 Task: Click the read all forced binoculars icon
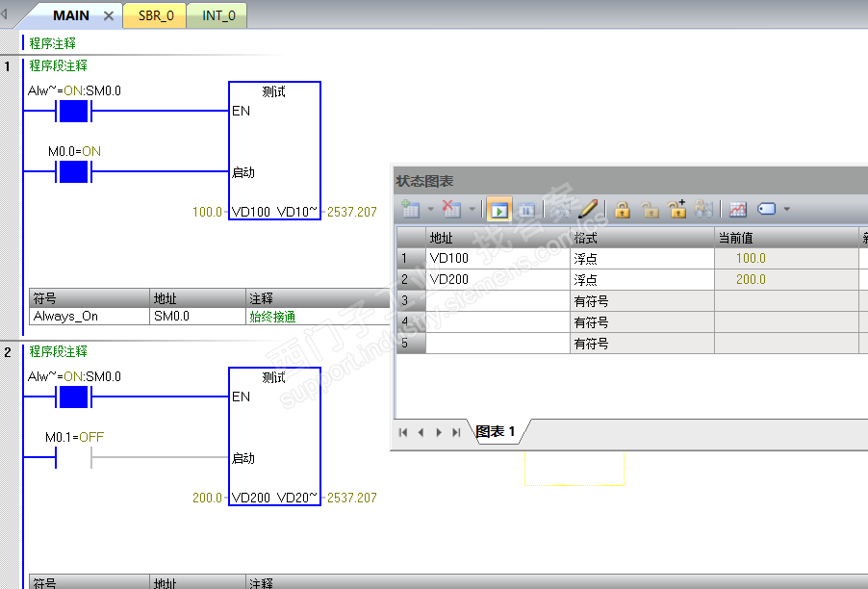click(703, 209)
